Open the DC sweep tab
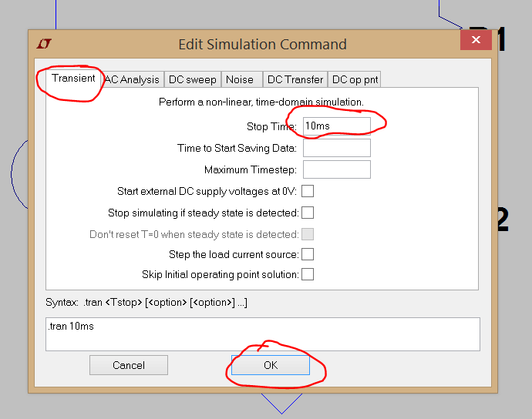 193,79
